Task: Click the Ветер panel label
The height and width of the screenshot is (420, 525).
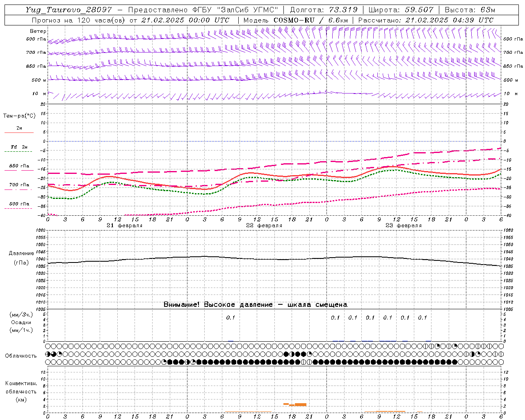Action: pyautogui.click(x=38, y=31)
